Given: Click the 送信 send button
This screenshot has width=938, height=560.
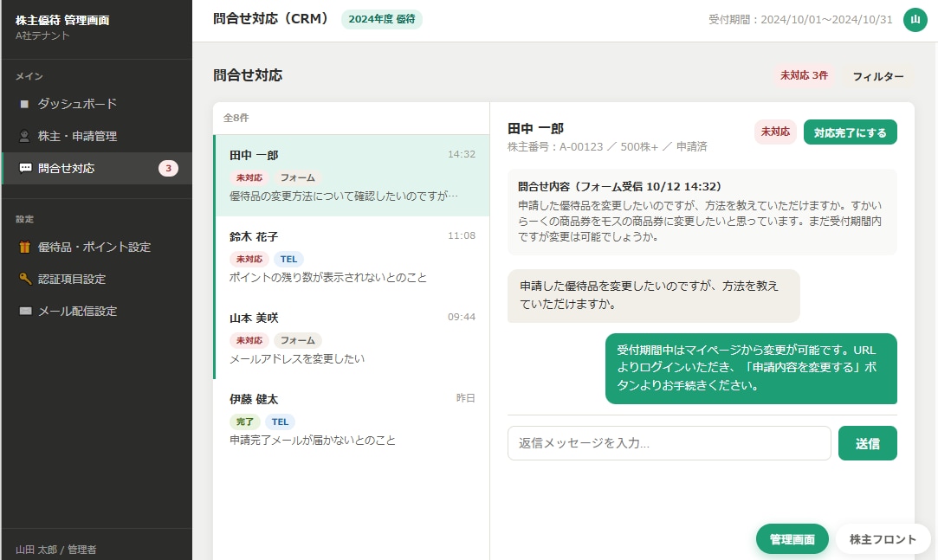Looking at the screenshot, I should point(867,443).
